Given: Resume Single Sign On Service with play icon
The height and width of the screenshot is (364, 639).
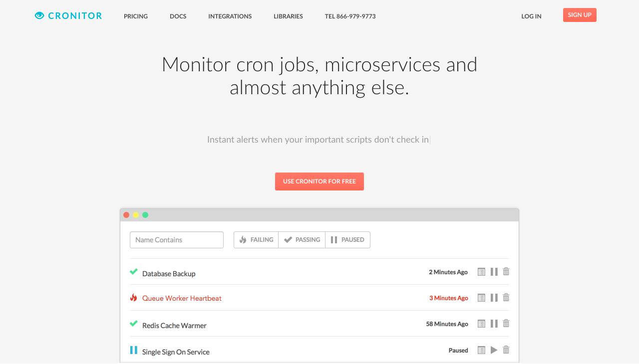Looking at the screenshot, I should click(494, 350).
